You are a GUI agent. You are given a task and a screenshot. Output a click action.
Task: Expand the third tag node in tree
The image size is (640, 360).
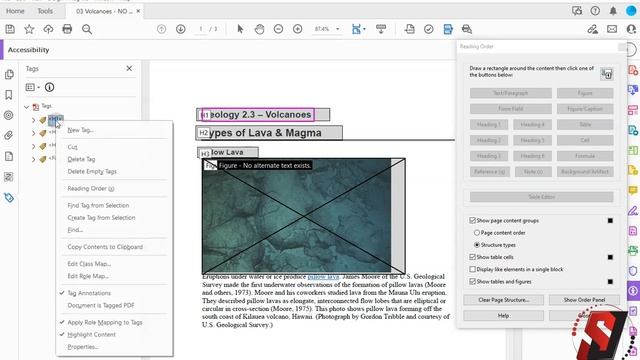[33, 146]
